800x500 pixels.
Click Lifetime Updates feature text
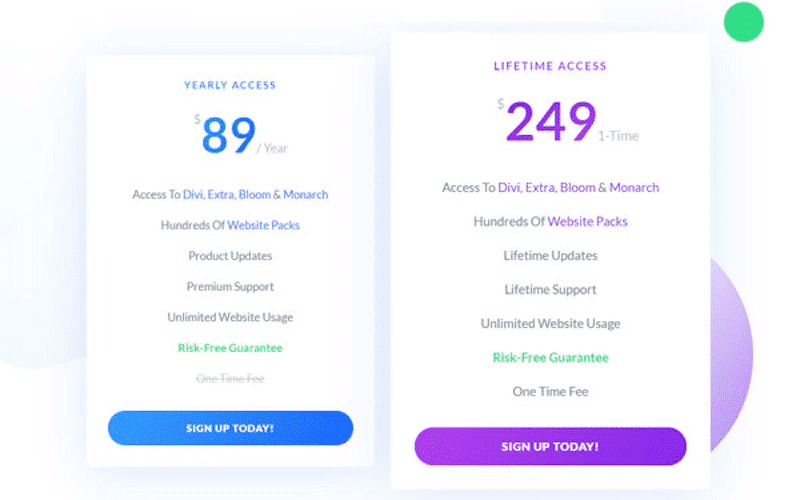tap(551, 256)
